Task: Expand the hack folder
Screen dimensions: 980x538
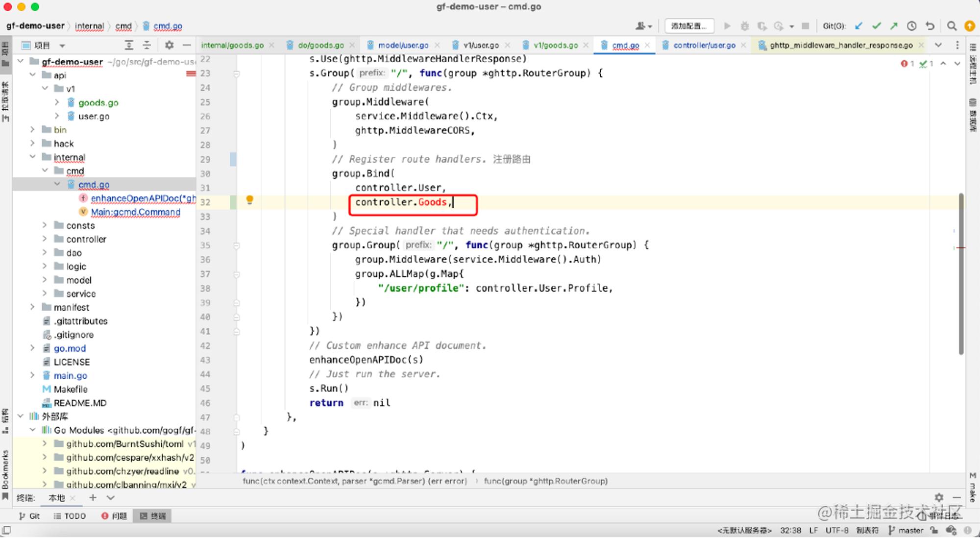Action: (x=33, y=144)
